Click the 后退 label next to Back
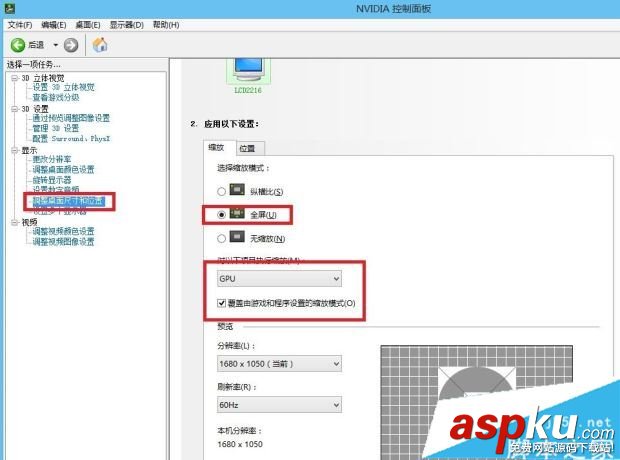The height and width of the screenshot is (460, 620). pos(36,45)
